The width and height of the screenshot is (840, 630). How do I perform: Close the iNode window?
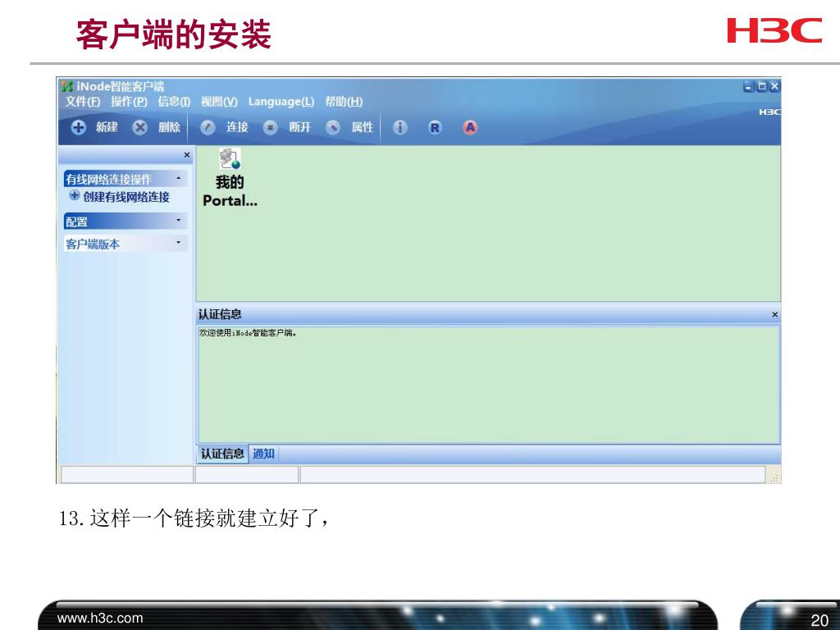774,85
